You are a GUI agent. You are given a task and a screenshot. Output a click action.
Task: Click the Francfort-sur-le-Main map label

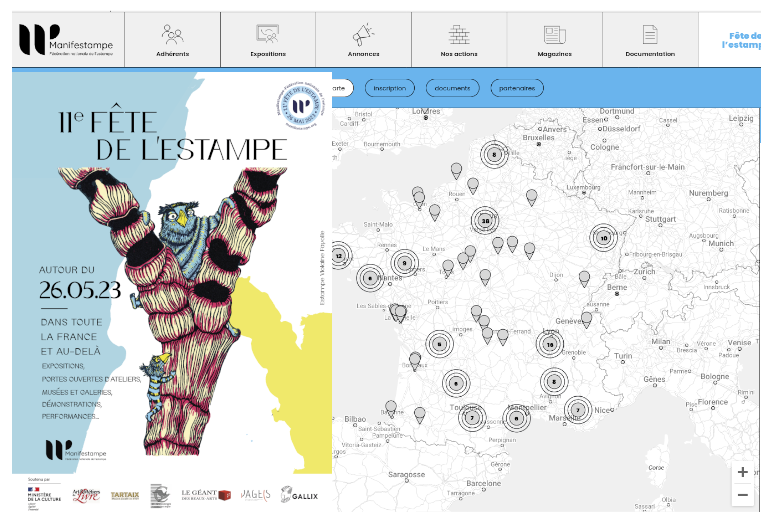647,167
